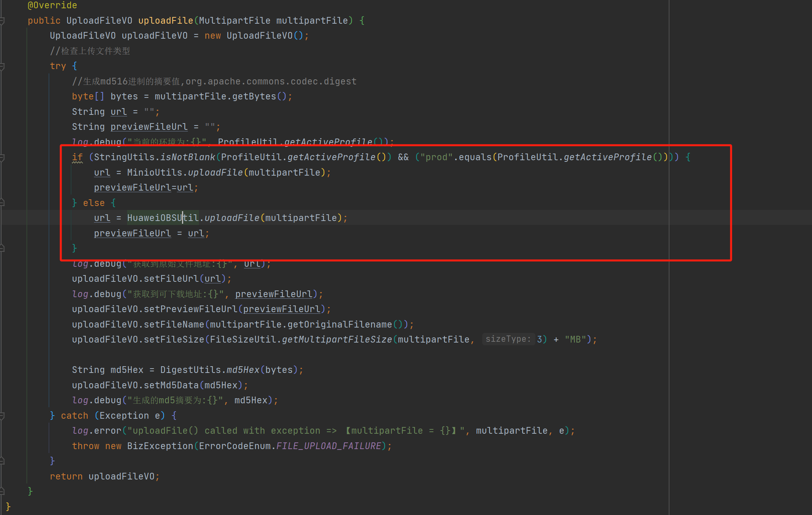Click the return uploadFileVO statement
The height and width of the screenshot is (515, 812).
point(105,476)
